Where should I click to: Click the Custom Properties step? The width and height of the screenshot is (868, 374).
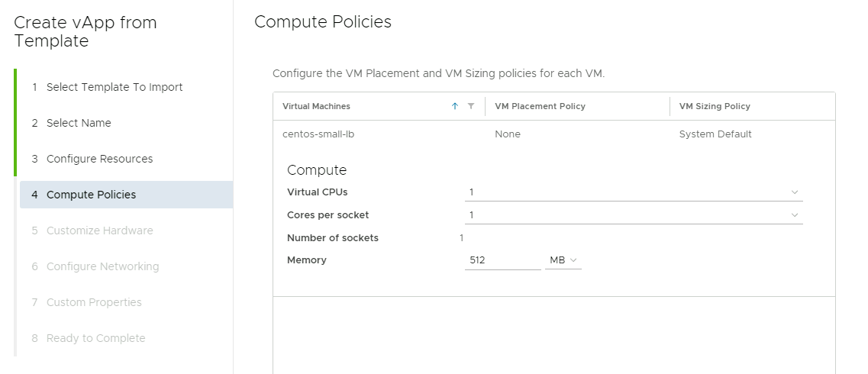pyautogui.click(x=94, y=302)
